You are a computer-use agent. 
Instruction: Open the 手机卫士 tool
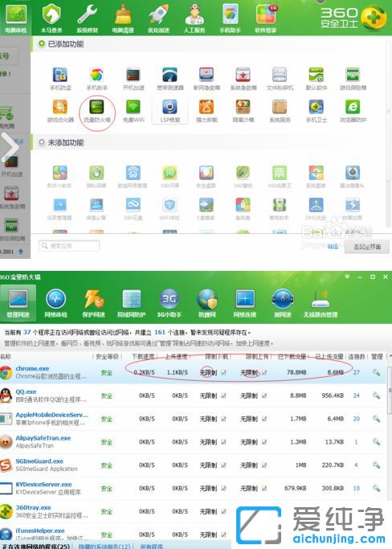click(x=316, y=112)
